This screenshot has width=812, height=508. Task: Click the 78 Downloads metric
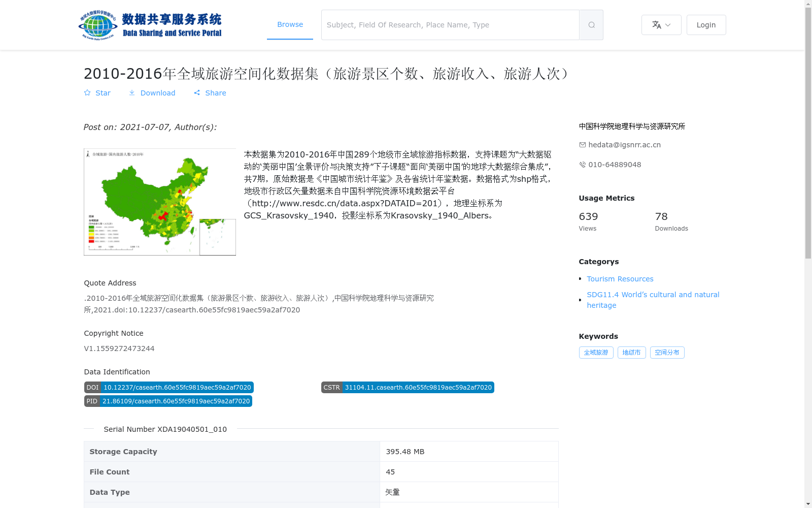671,221
